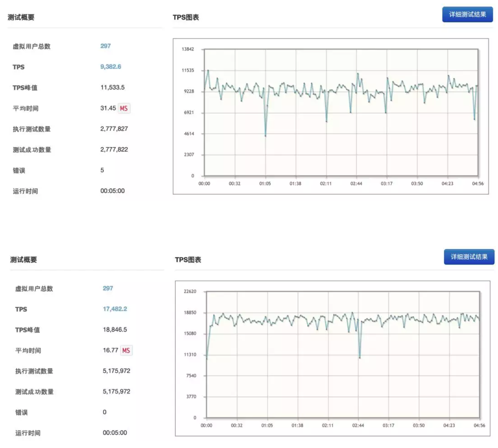Image resolution: width=498 pixels, height=448 pixels.
Task: Click the MS unit badge beside 31.45
Action: tap(124, 108)
